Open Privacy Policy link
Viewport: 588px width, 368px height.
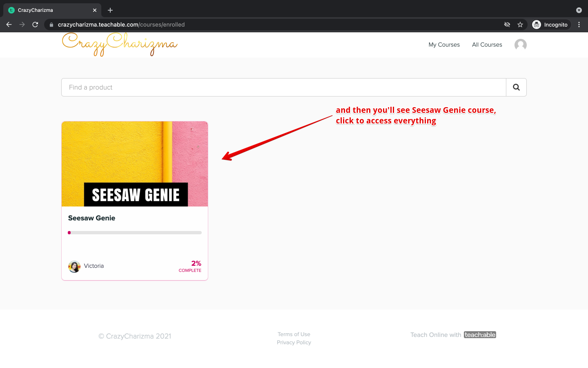(294, 343)
